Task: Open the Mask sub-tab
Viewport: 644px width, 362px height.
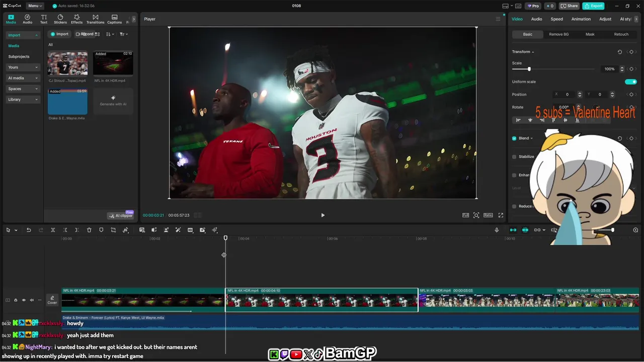Action: [590, 34]
